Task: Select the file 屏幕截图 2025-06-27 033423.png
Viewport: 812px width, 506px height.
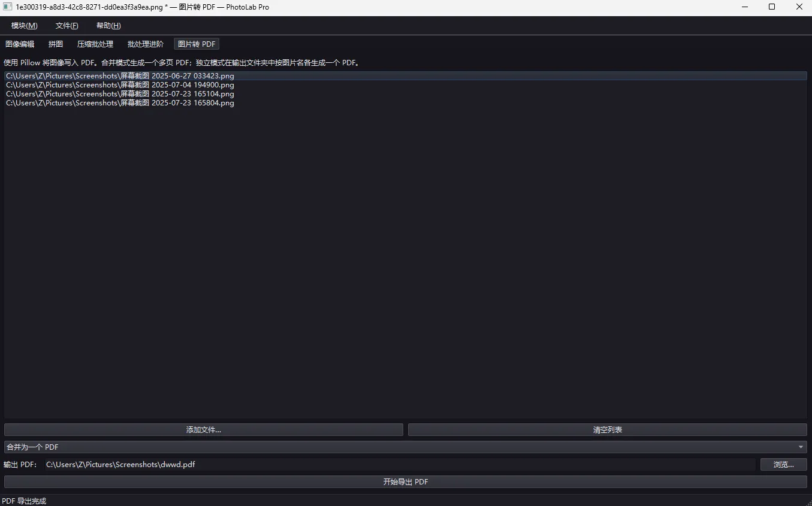Action: (406, 76)
